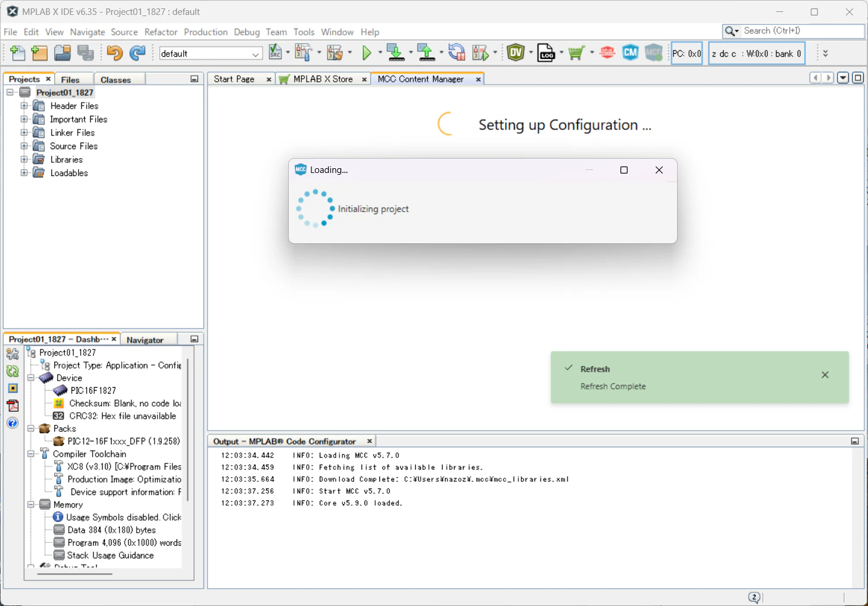Click the Open Project toolbar icon
Viewport: 868px width, 606px height.
point(63,53)
